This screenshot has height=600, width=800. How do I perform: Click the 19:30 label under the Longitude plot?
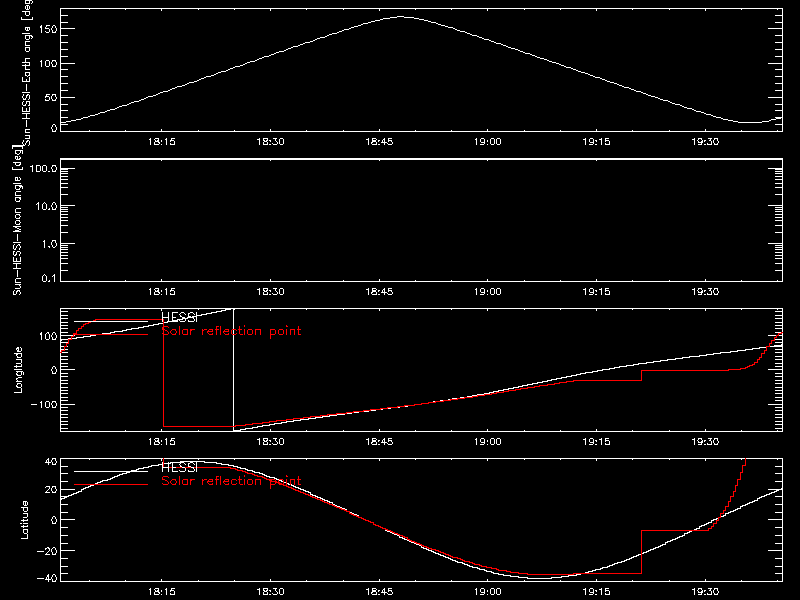[705, 441]
